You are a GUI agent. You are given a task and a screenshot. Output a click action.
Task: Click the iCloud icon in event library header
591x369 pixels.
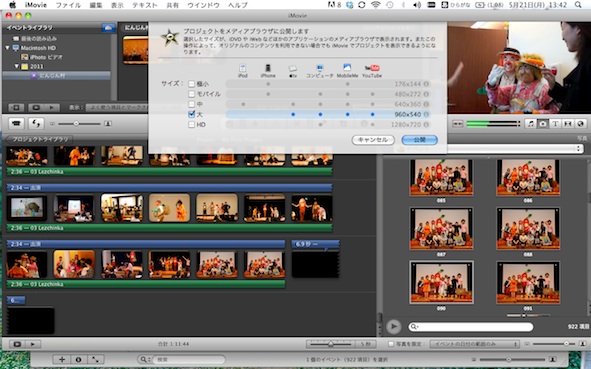point(108,28)
